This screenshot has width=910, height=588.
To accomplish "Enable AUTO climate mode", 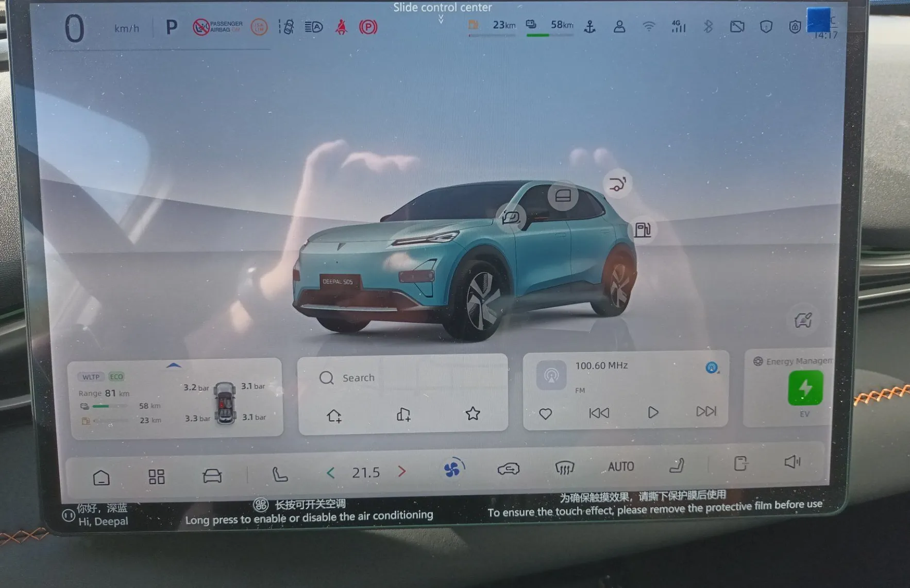I will click(621, 466).
